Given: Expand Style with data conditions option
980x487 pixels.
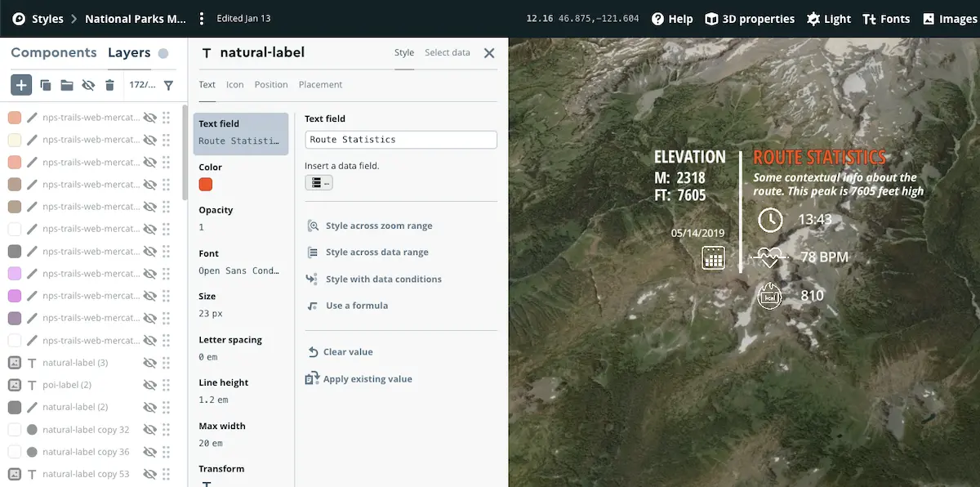Looking at the screenshot, I should coord(383,279).
